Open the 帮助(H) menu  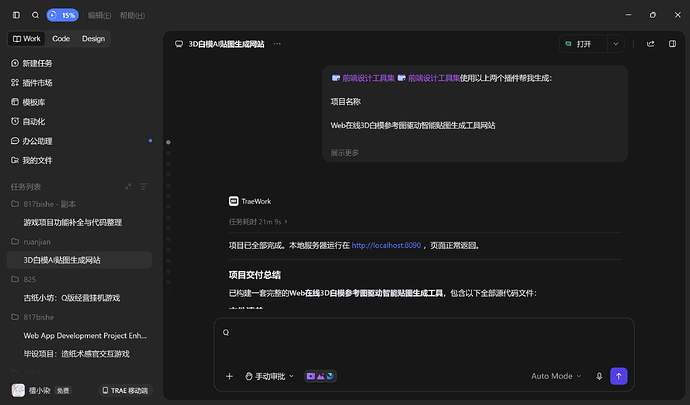tap(132, 15)
